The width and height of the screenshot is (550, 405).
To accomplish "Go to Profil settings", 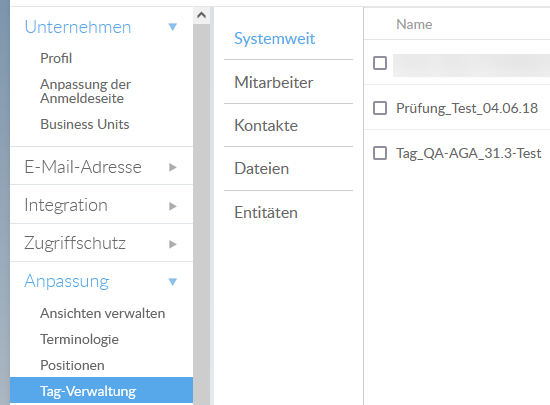I will (x=56, y=58).
